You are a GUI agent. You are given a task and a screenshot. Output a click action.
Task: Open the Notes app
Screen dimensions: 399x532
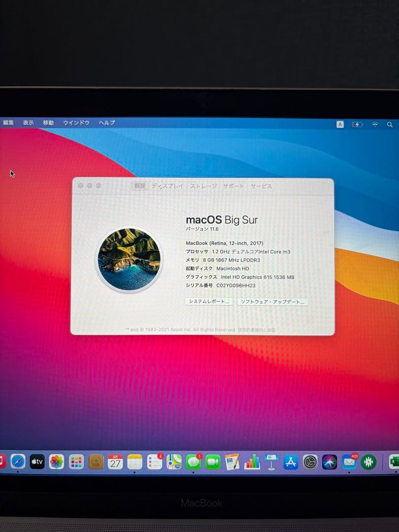[x=135, y=462]
